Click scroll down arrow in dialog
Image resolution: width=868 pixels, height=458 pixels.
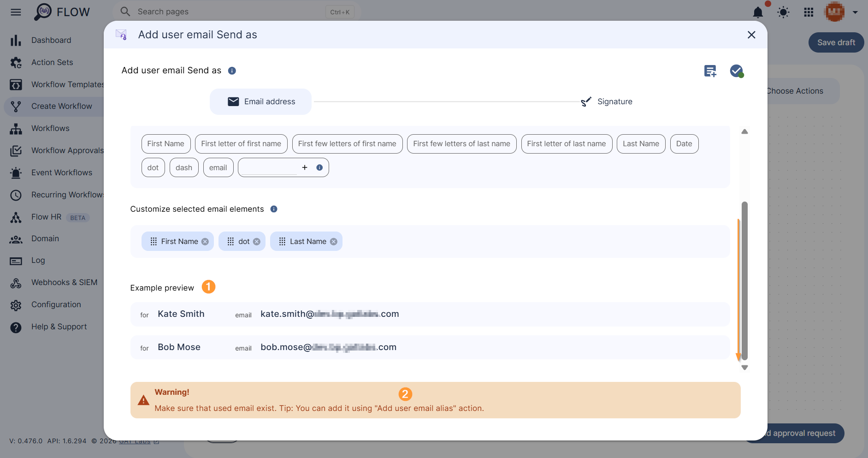click(x=744, y=368)
